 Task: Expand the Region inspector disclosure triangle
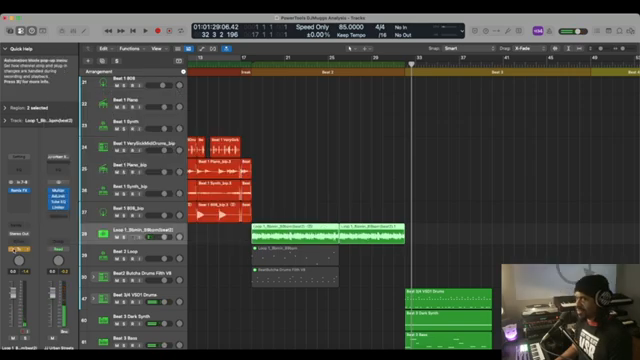(5, 108)
